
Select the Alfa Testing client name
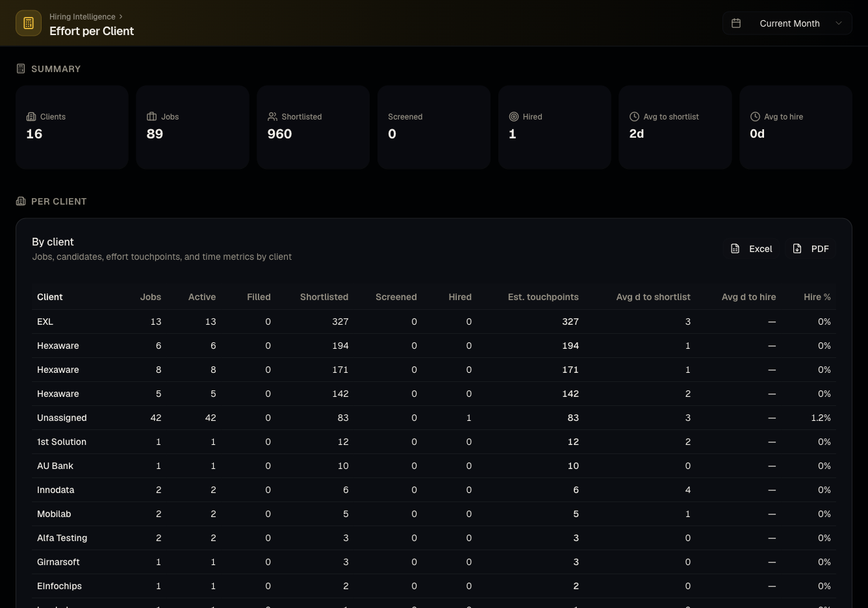click(x=62, y=538)
